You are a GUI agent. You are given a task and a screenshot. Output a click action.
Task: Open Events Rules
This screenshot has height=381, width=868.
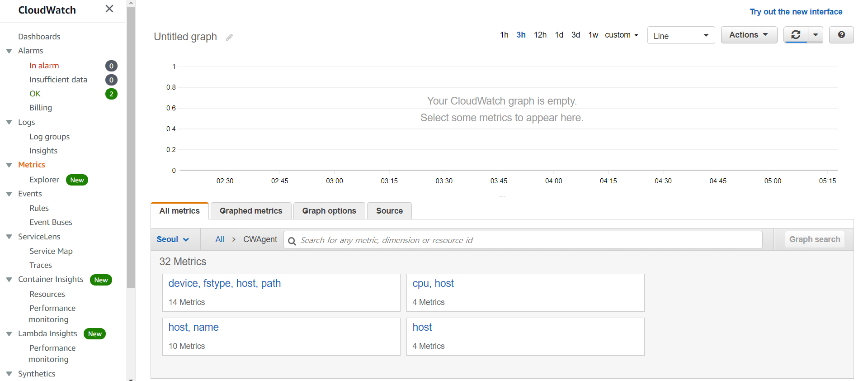click(x=39, y=208)
